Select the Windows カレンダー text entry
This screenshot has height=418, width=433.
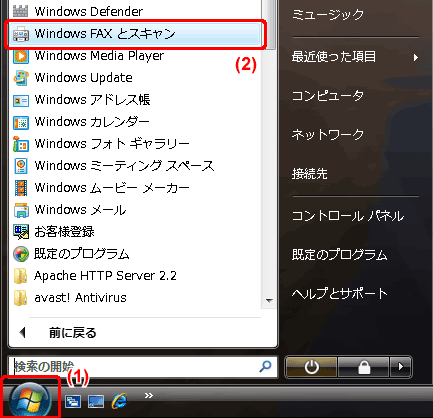(92, 122)
